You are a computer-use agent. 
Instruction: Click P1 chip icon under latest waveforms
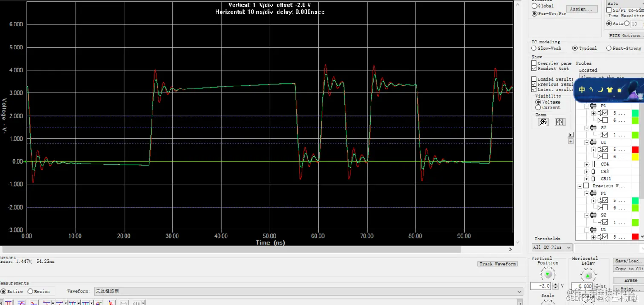click(593, 106)
